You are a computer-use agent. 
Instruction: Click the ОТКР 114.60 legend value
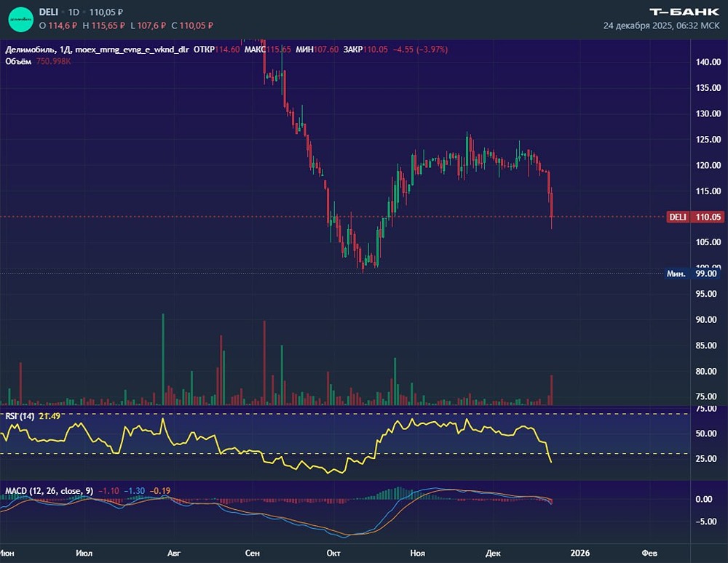(216, 49)
